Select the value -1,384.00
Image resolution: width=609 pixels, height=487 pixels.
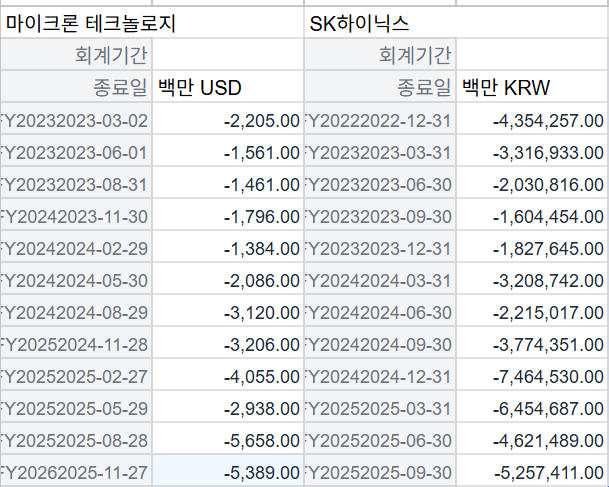[228, 247]
